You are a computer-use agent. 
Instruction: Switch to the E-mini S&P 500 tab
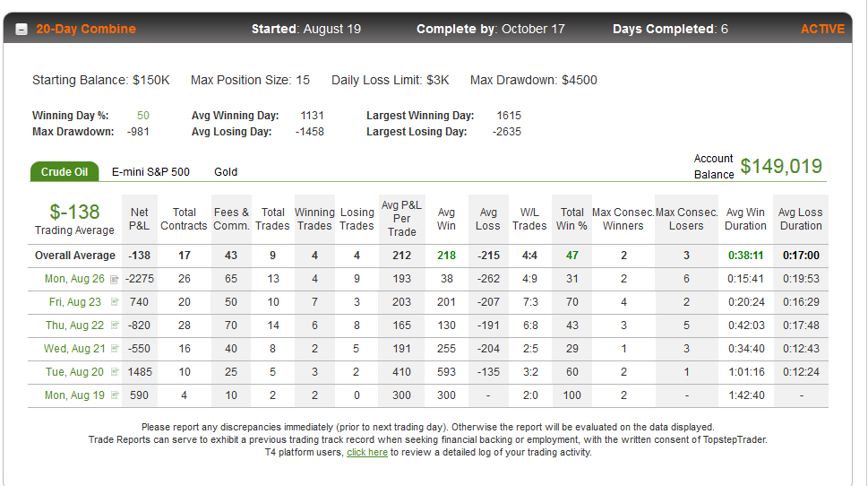(150, 172)
